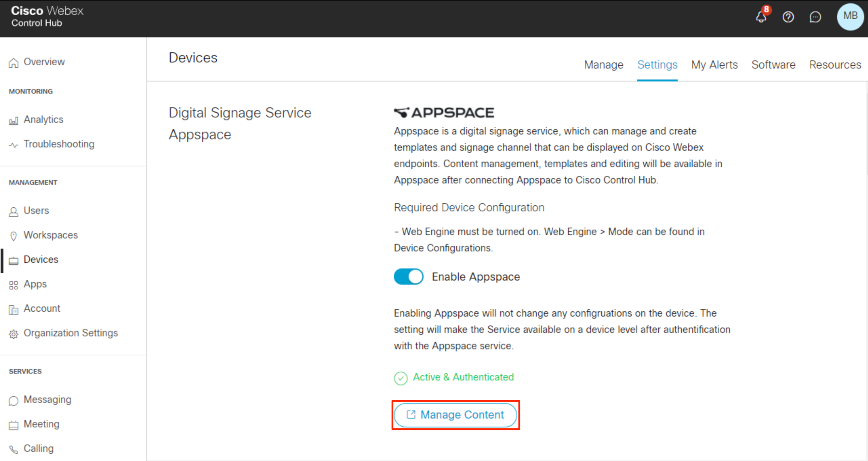
Task: Select the Analytics chart icon
Action: point(14,121)
